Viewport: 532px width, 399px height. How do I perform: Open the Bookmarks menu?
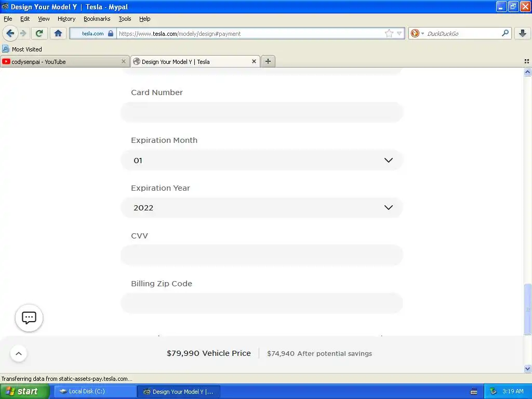pos(97,19)
